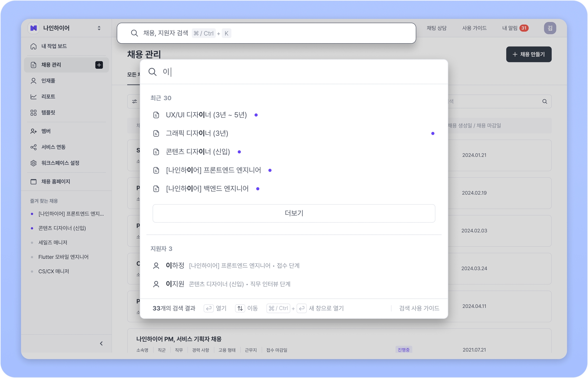Click the 리포트 chart icon
The image size is (588, 378).
click(33, 96)
